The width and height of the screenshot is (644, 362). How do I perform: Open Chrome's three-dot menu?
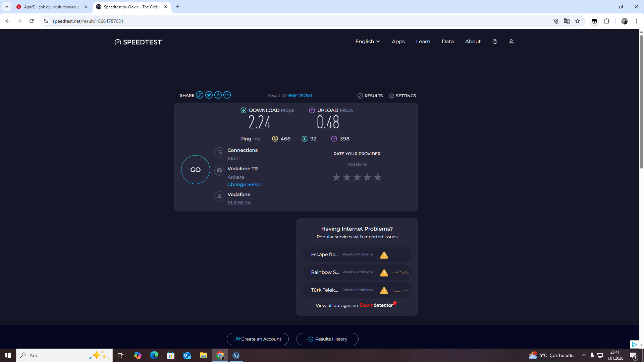tap(637, 21)
